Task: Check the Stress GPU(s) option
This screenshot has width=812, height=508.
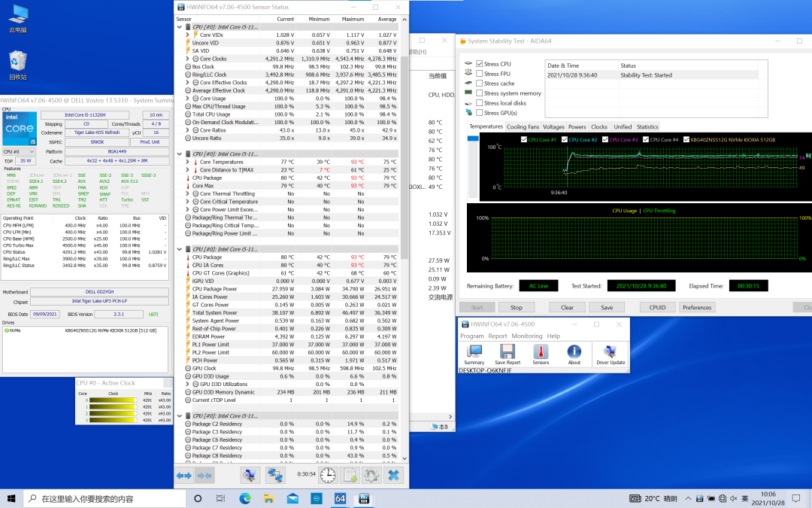Action: point(480,113)
